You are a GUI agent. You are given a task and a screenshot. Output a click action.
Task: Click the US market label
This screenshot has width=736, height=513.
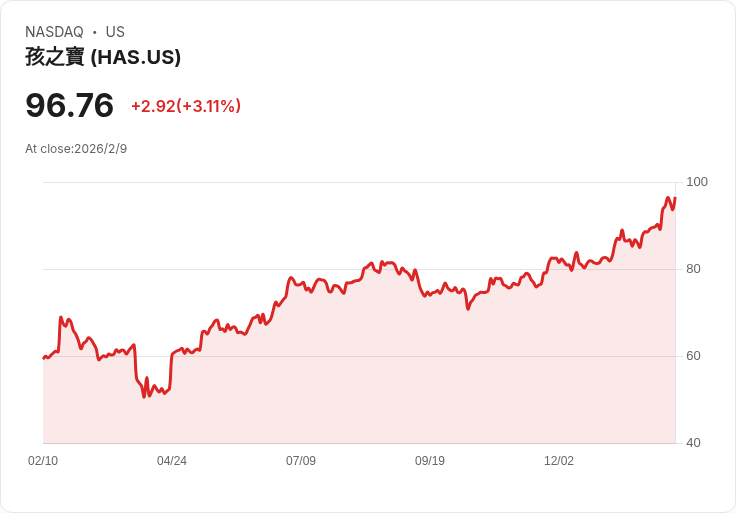click(x=115, y=32)
